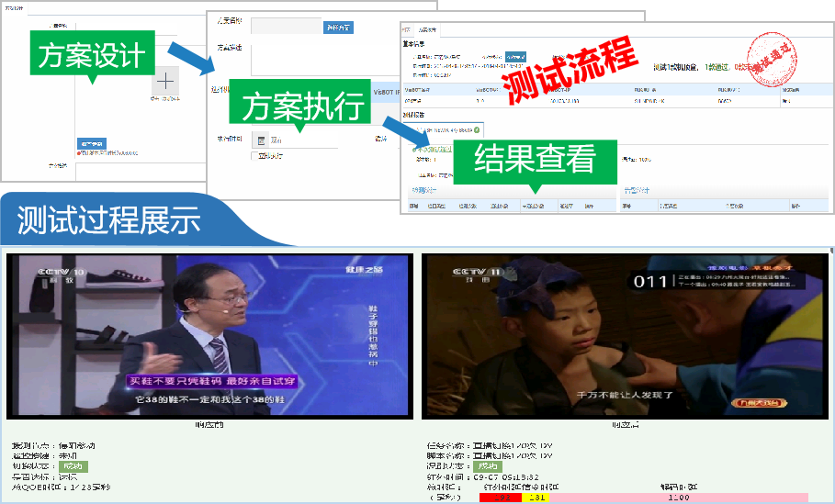Click the plus icon to add step
This screenshot has width=835, height=504.
[164, 81]
